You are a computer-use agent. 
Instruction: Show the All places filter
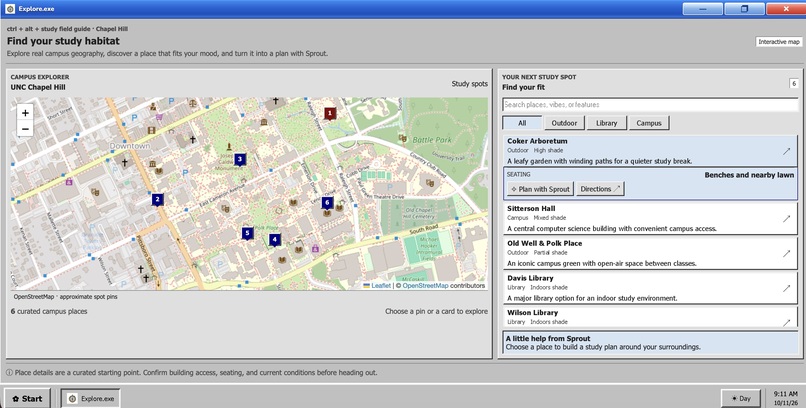coord(522,123)
